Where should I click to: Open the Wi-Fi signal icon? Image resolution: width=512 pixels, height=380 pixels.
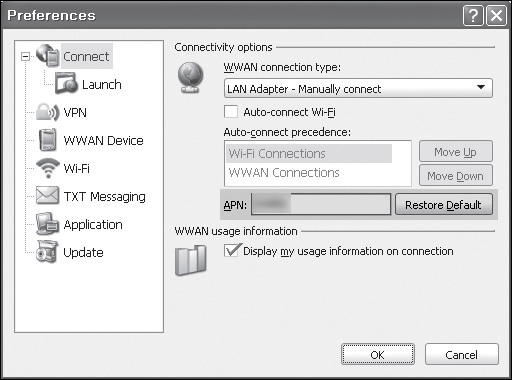pyautogui.click(x=48, y=168)
